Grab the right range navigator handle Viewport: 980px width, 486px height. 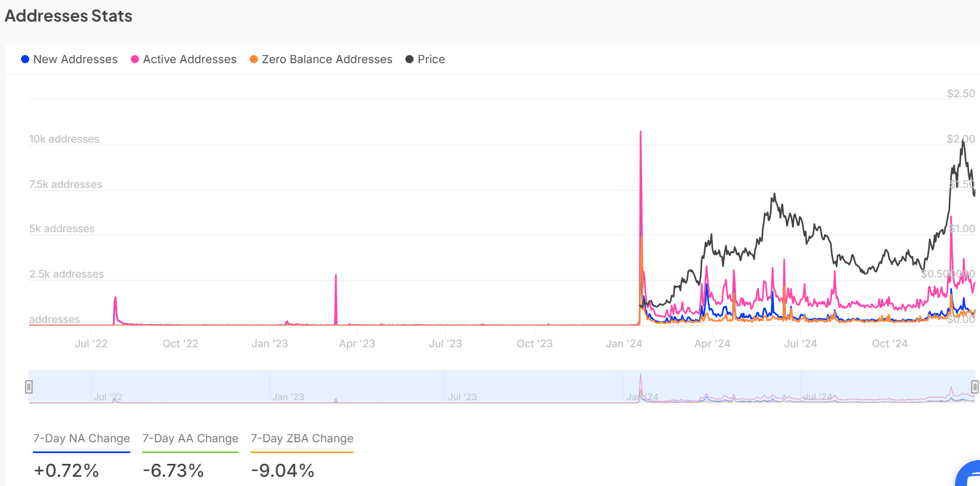(x=975, y=387)
